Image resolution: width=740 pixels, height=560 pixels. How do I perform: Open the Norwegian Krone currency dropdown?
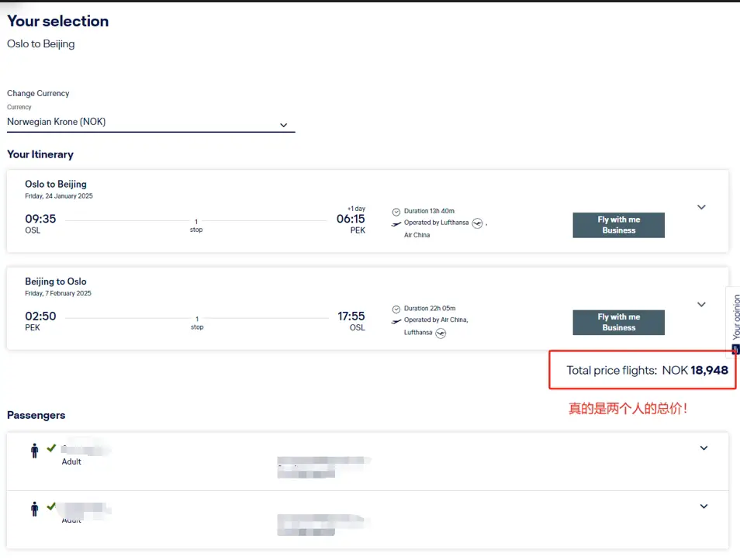point(283,124)
